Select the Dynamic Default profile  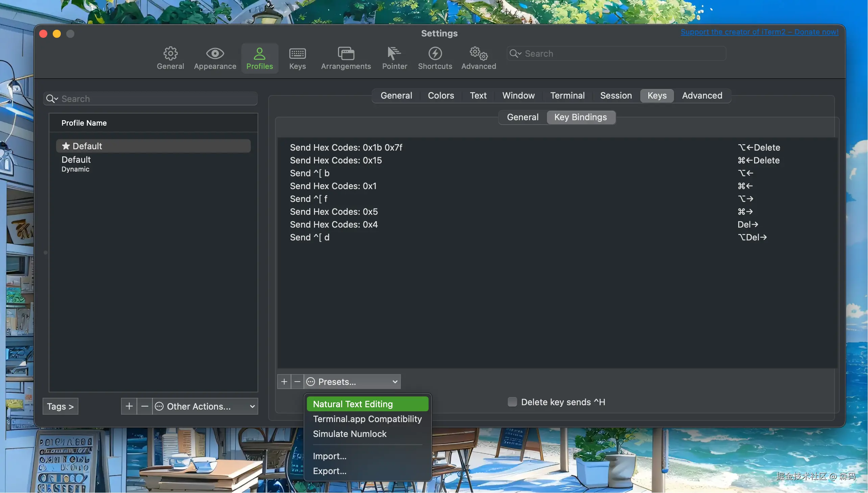[x=76, y=164]
